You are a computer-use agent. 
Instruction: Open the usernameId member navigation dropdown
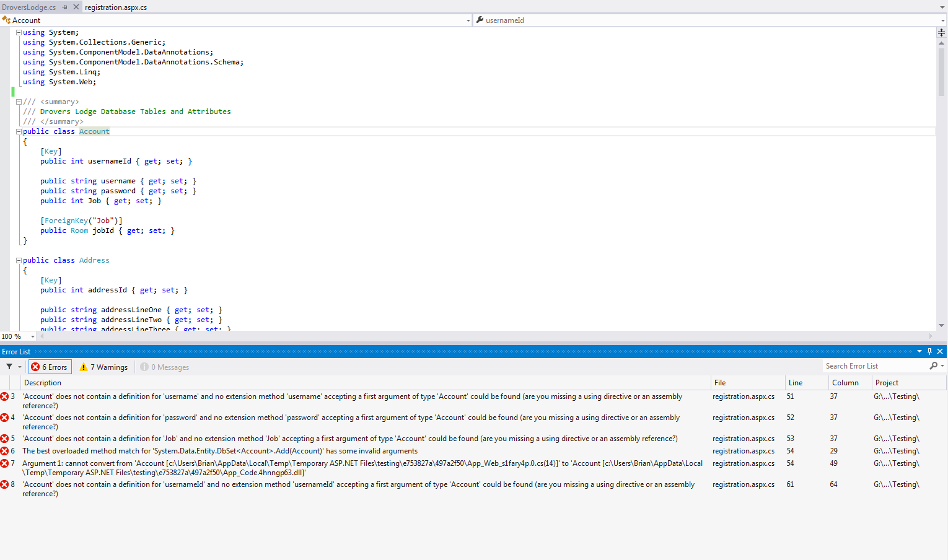point(942,20)
